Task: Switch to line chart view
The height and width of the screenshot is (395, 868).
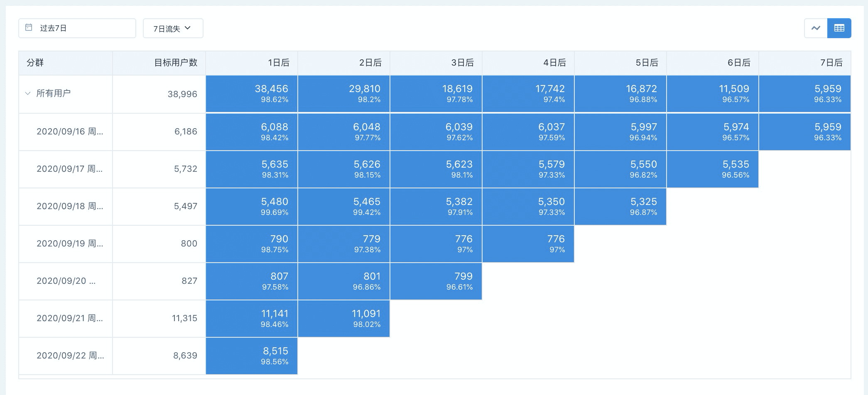Action: coord(816,28)
